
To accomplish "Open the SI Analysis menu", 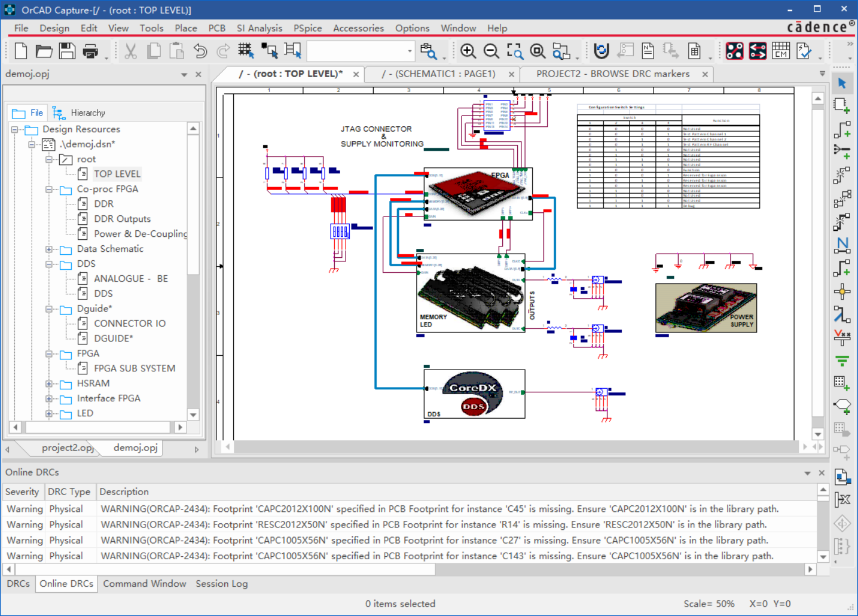I will click(x=259, y=28).
